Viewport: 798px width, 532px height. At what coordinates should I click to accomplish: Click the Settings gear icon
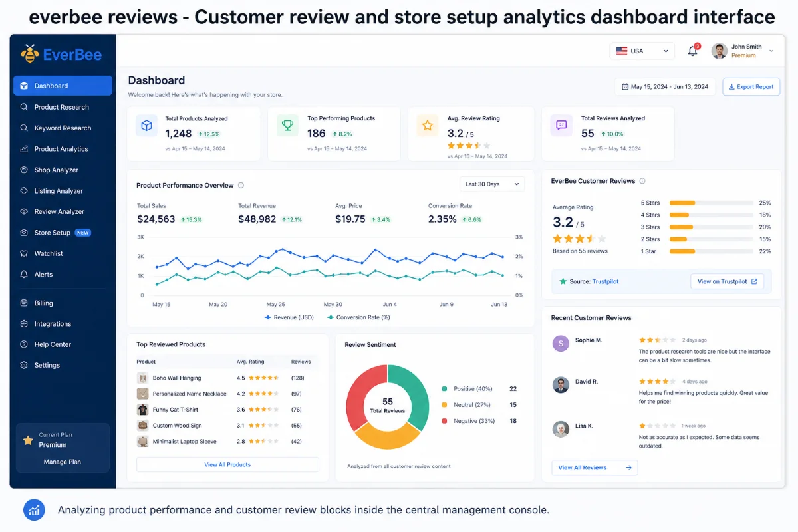pyautogui.click(x=24, y=365)
